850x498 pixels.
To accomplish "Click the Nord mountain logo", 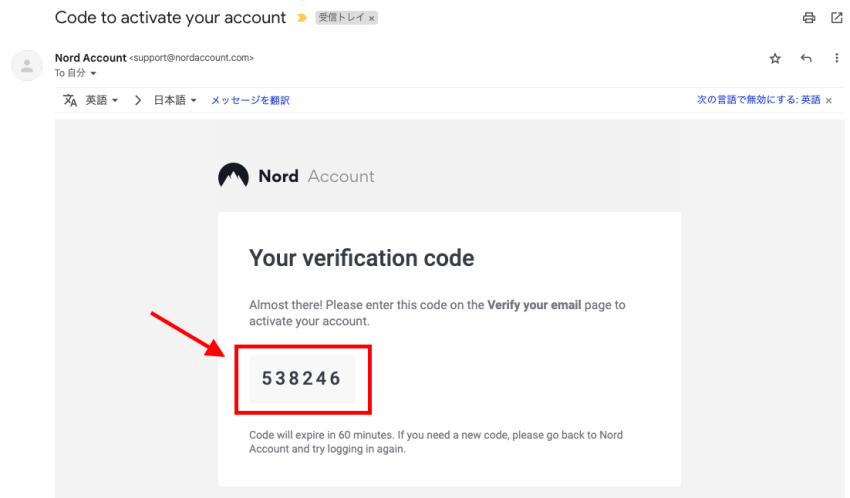I will pyautogui.click(x=233, y=175).
